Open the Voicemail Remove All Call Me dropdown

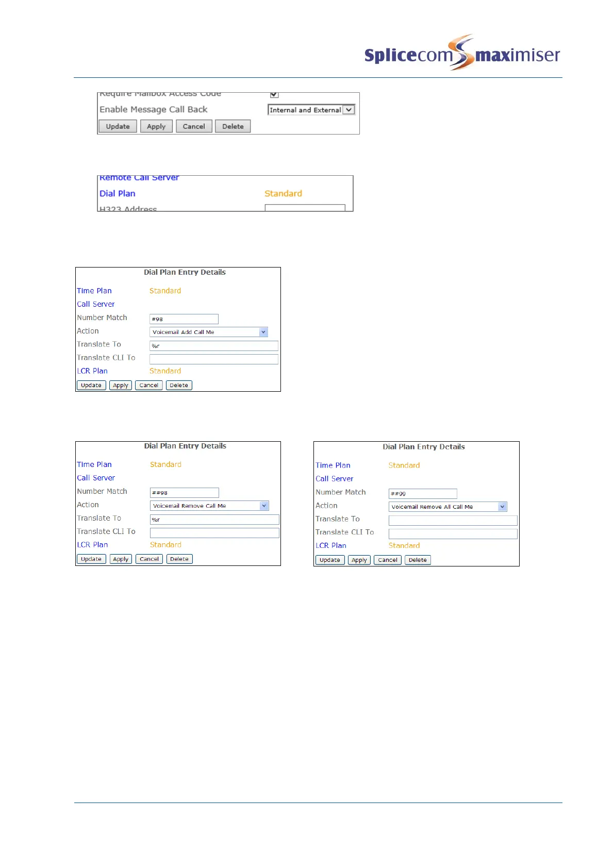(x=448, y=507)
